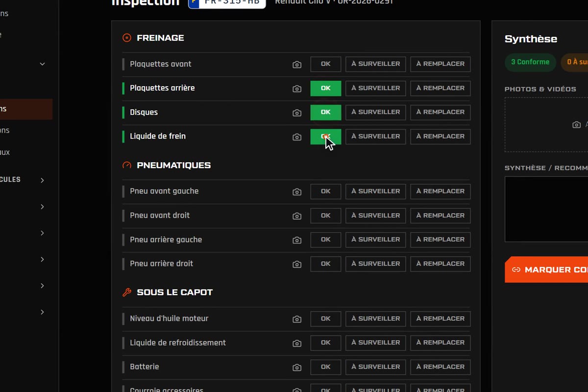Attach photo to Liquide de frein
Screen dimensions: 588x392
click(297, 137)
